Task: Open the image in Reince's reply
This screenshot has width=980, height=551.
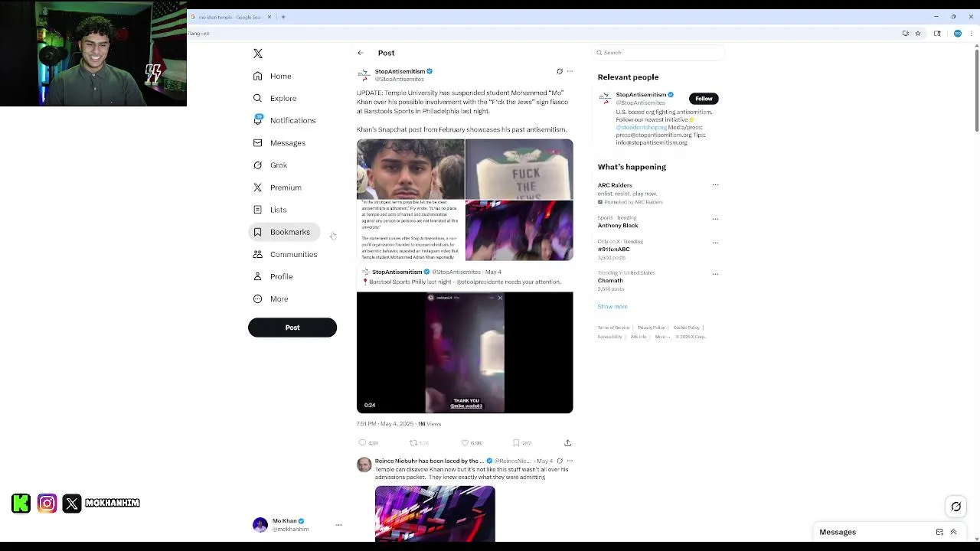Action: point(435,514)
